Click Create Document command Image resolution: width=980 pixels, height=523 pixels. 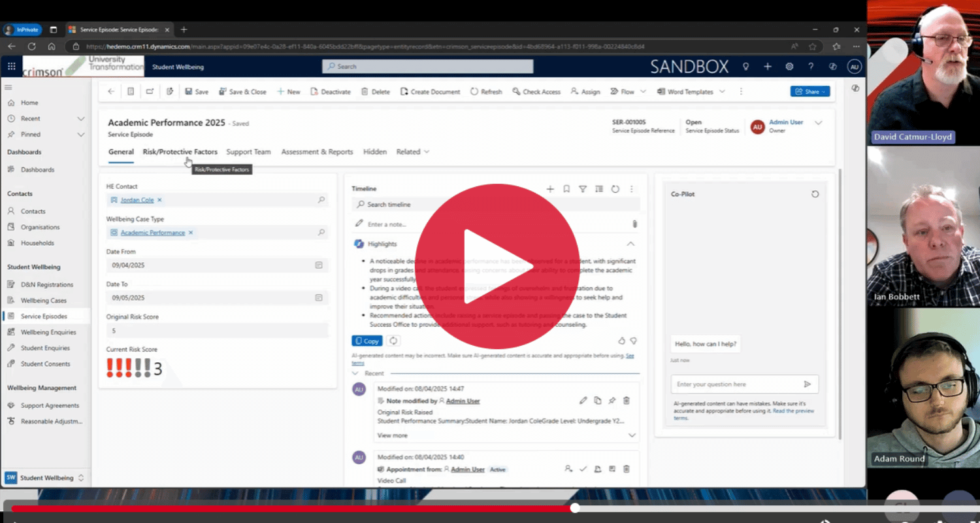(431, 92)
